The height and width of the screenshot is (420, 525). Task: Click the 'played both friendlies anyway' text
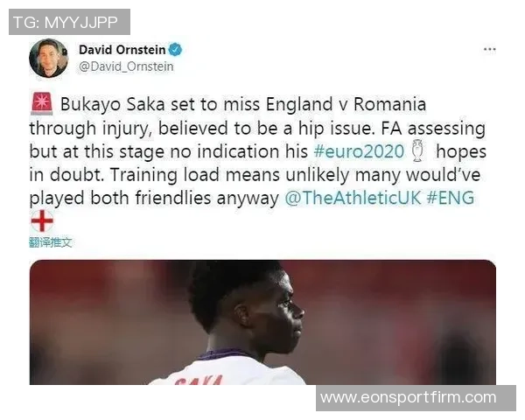pyautogui.click(x=154, y=199)
